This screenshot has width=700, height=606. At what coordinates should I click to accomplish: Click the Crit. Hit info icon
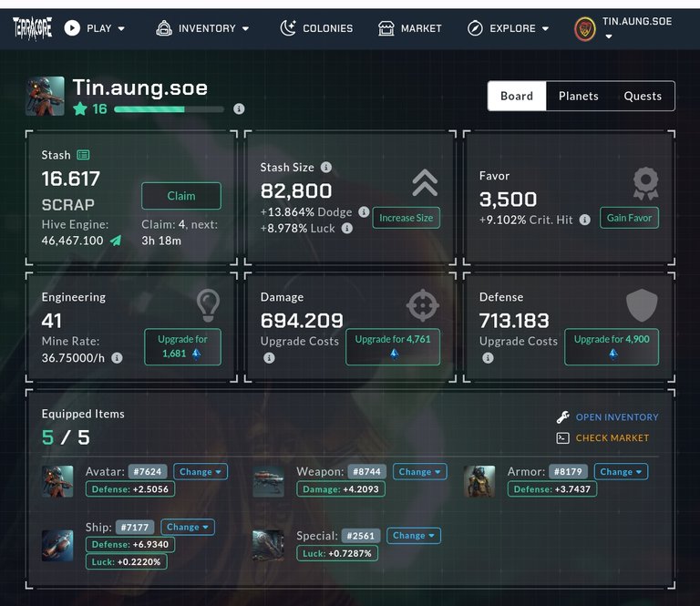(585, 220)
